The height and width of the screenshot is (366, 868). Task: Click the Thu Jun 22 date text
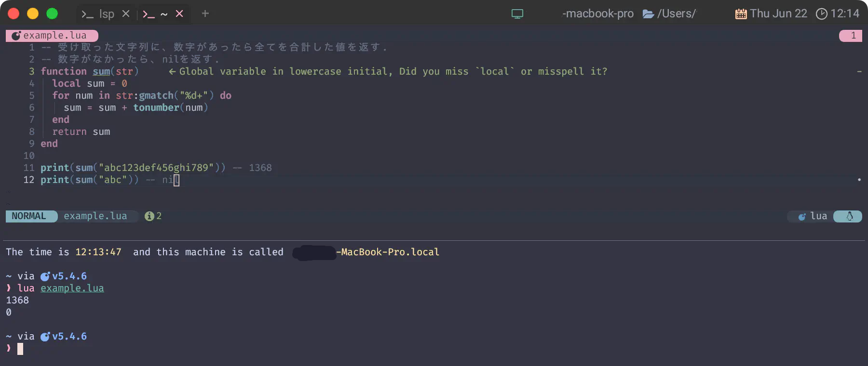tap(778, 13)
